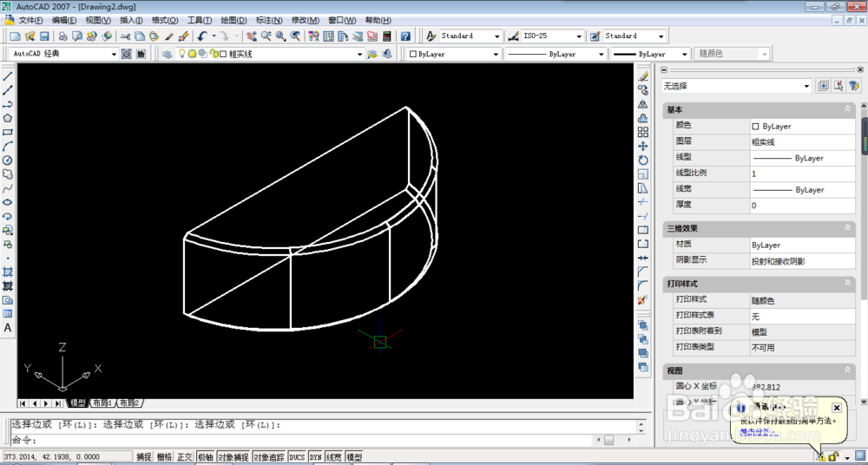Open the ByLayer linetype dropdown

pos(602,55)
